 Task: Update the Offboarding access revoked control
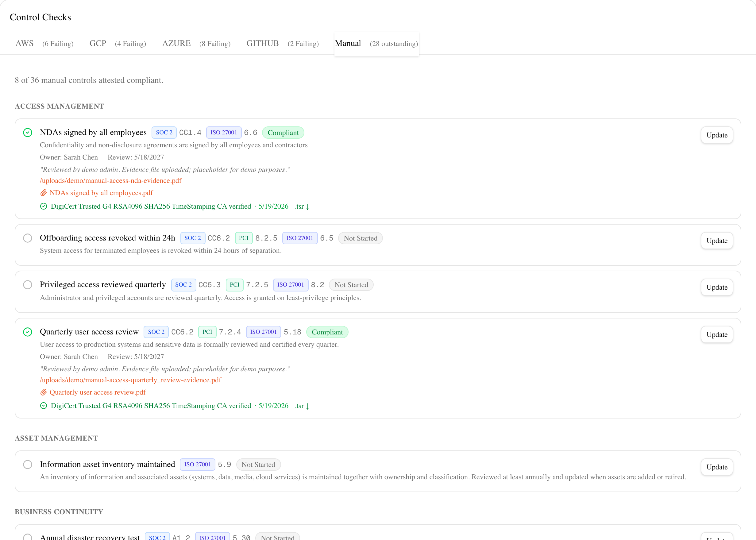pyautogui.click(x=717, y=241)
